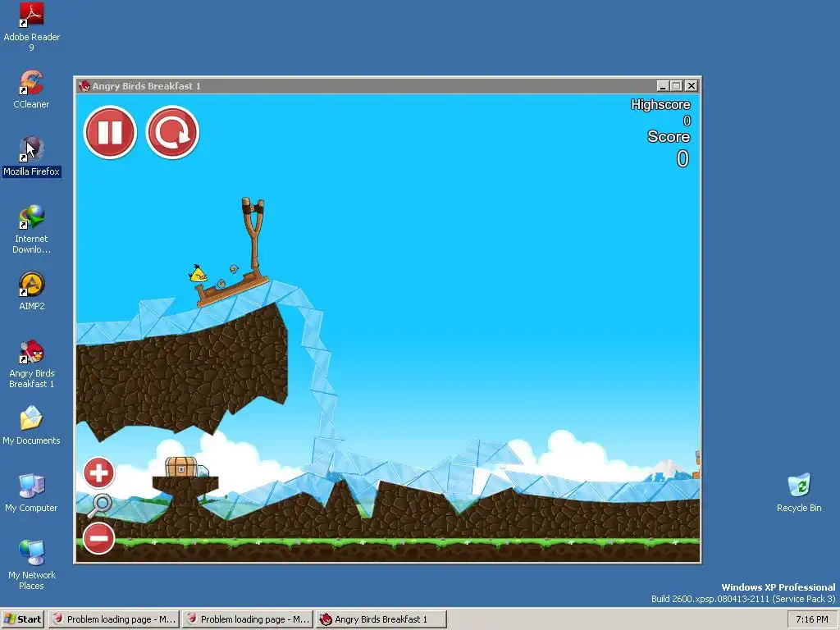The height and width of the screenshot is (630, 840).
Task: Click the magnifying glass zoom icon
Action: coord(99,505)
